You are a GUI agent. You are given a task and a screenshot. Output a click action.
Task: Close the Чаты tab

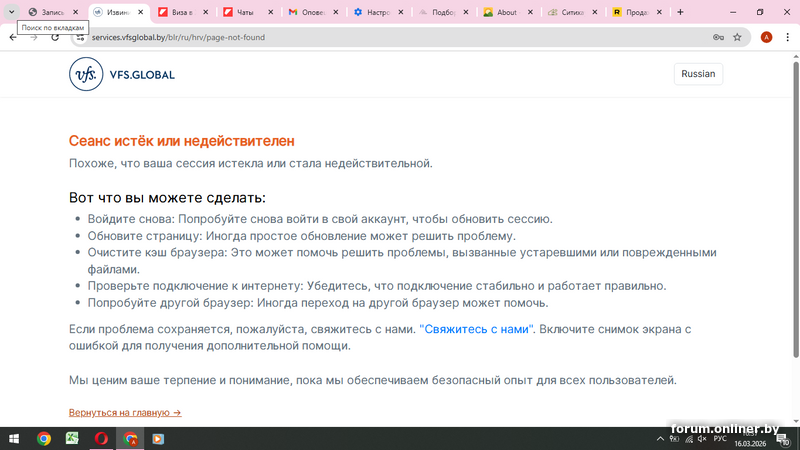tap(270, 12)
